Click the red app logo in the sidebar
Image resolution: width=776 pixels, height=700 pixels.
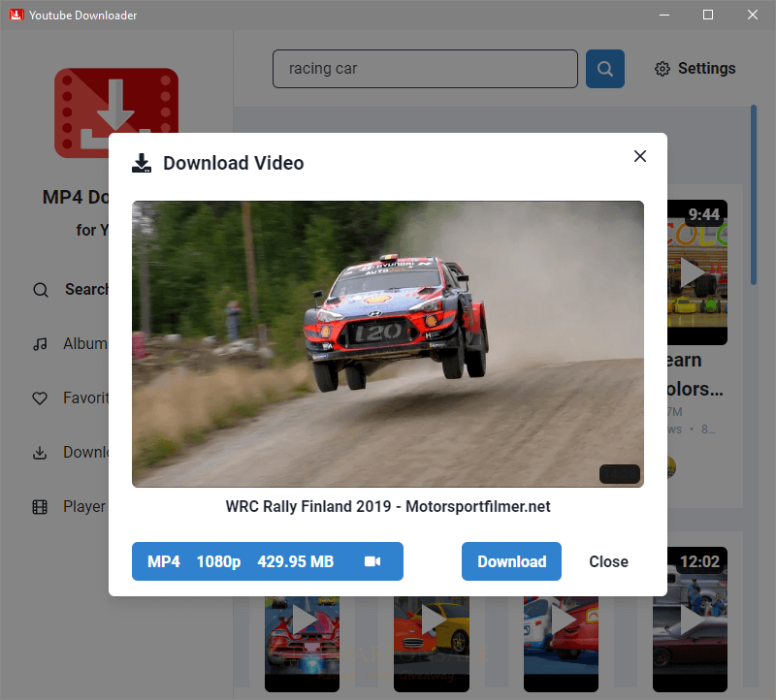116,101
